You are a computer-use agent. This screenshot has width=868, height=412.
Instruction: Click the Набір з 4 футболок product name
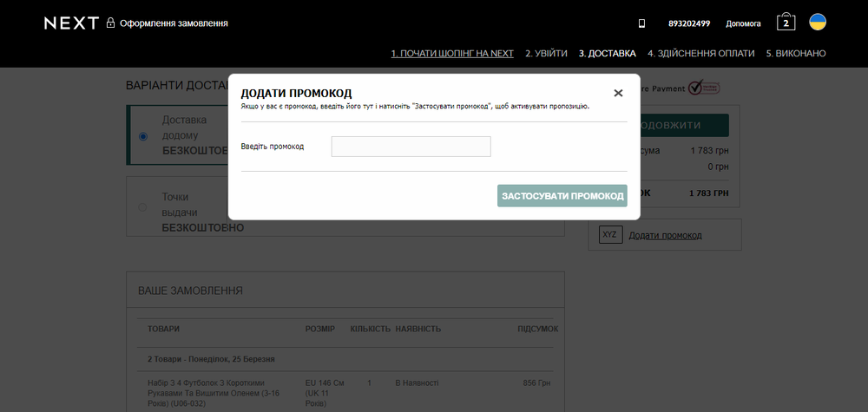pyautogui.click(x=214, y=393)
